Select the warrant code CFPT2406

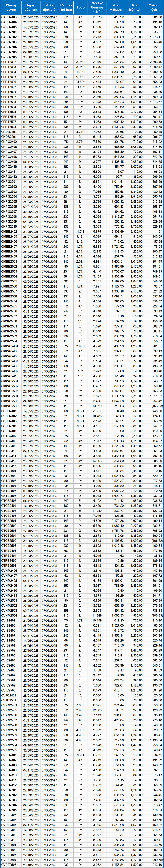click(9, 82)
